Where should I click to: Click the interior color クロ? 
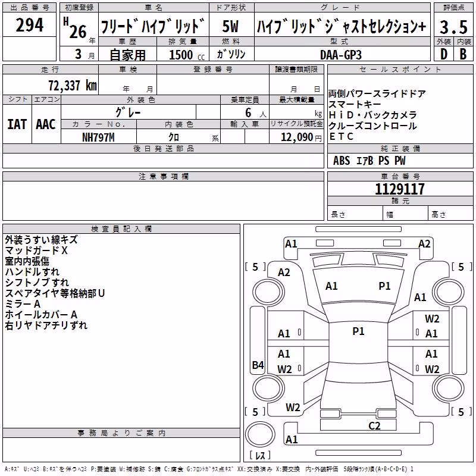pos(174,137)
